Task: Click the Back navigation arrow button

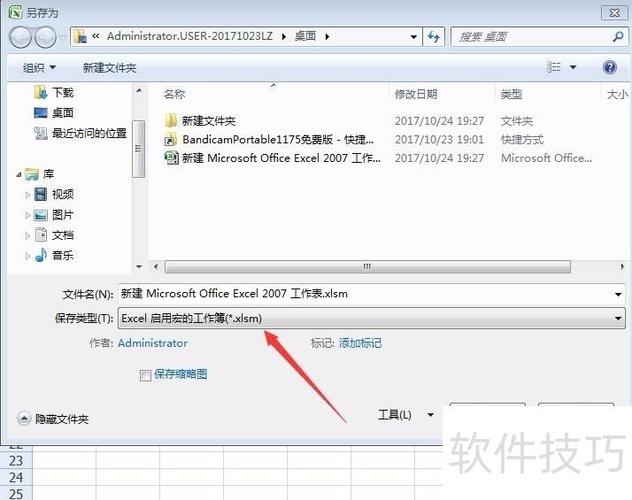Action: point(20,37)
